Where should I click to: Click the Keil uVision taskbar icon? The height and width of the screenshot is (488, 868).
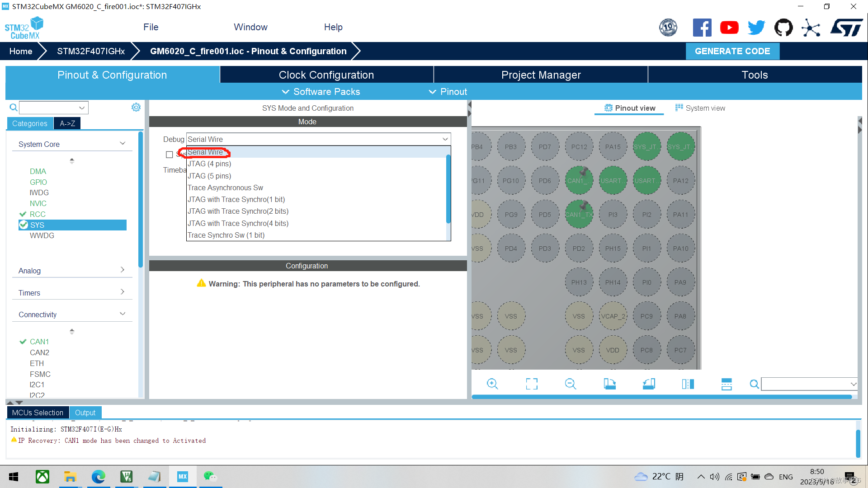point(126,477)
